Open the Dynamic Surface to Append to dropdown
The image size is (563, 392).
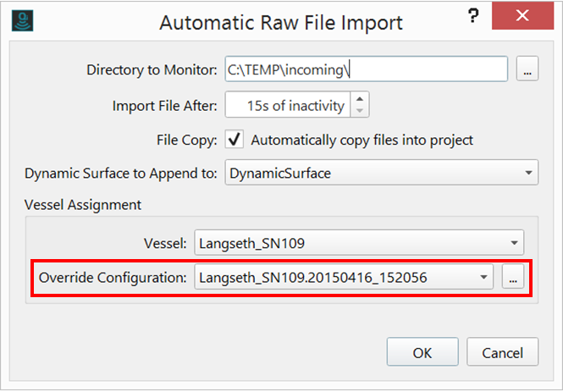[x=529, y=174]
